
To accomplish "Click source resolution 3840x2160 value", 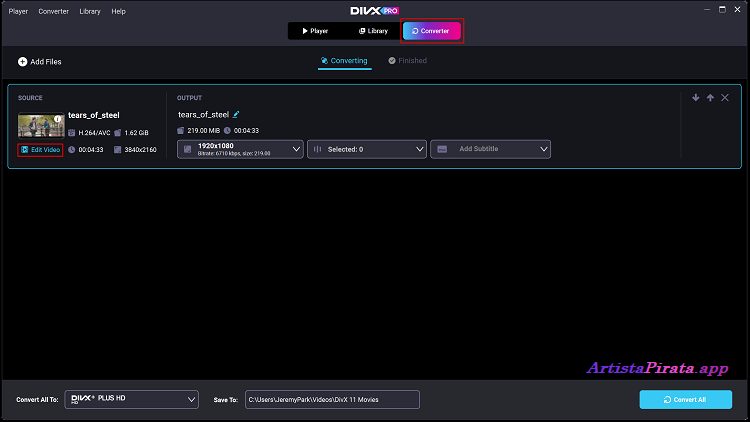I will pyautogui.click(x=140, y=150).
